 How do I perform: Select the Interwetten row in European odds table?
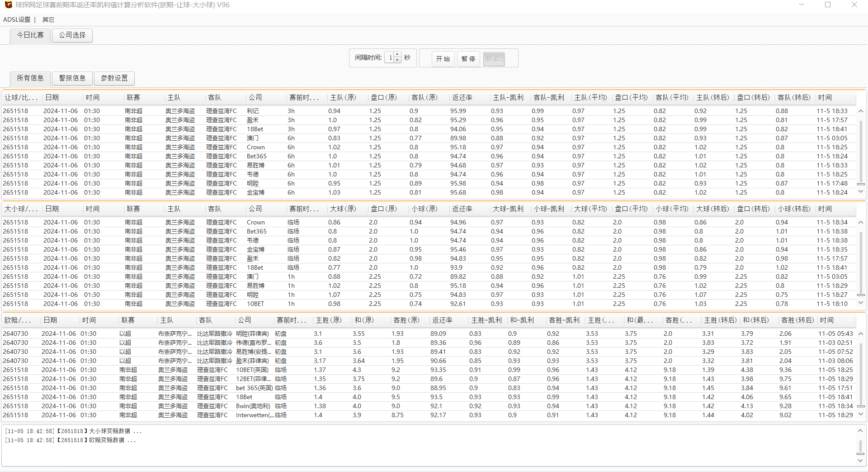[429, 415]
